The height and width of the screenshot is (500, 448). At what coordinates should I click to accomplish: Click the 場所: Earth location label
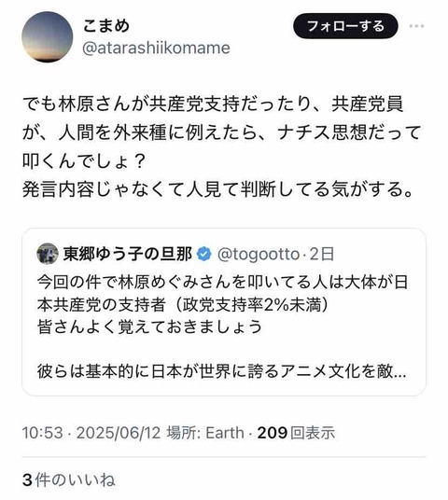pyautogui.click(x=205, y=433)
